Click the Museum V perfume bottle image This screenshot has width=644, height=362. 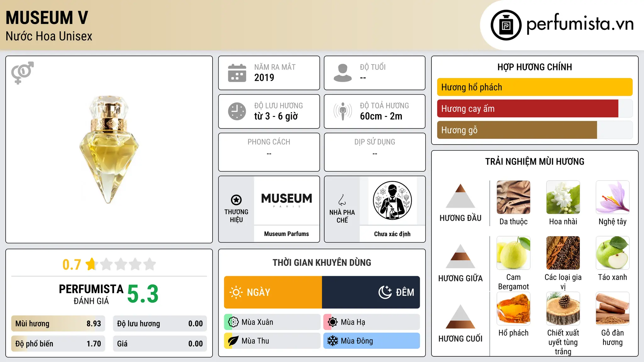(x=109, y=150)
